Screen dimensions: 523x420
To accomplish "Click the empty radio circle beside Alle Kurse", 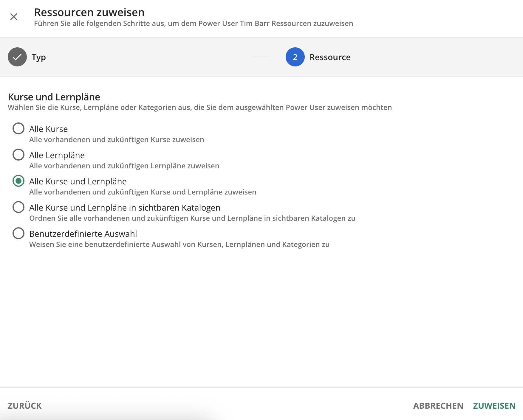I will [x=18, y=128].
